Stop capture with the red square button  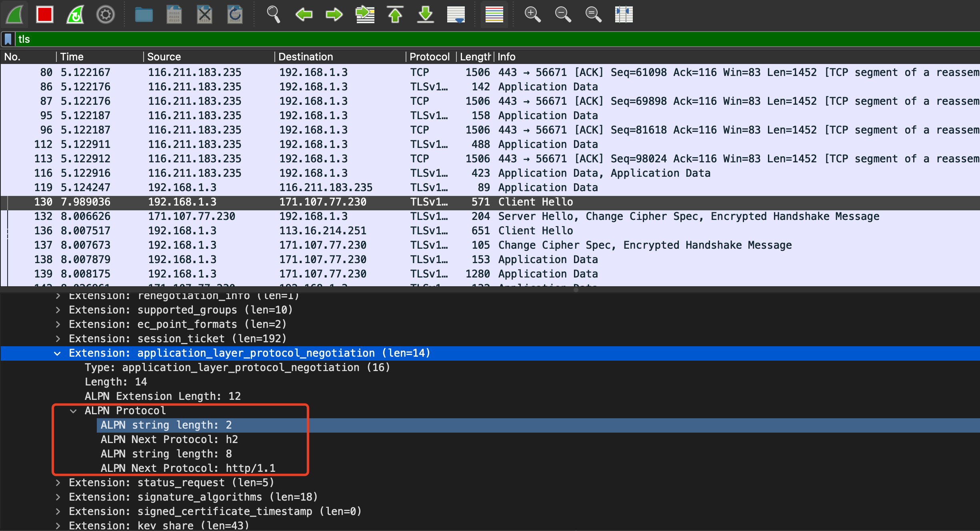coord(44,15)
